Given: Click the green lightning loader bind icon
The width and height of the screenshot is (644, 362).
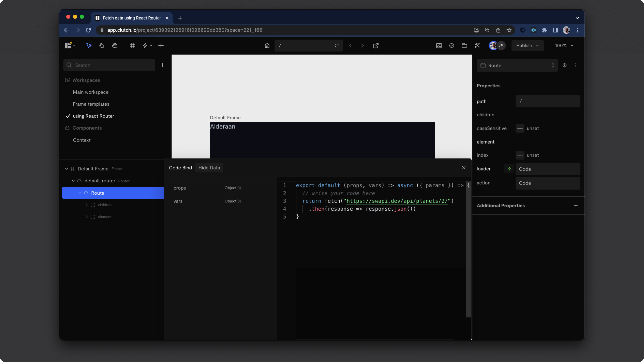Looking at the screenshot, I should coord(509,169).
